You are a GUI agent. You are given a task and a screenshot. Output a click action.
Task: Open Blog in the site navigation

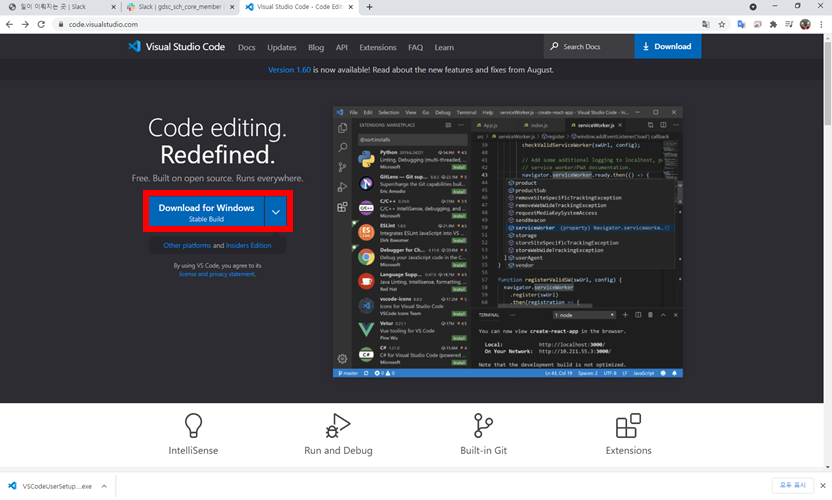click(x=316, y=47)
